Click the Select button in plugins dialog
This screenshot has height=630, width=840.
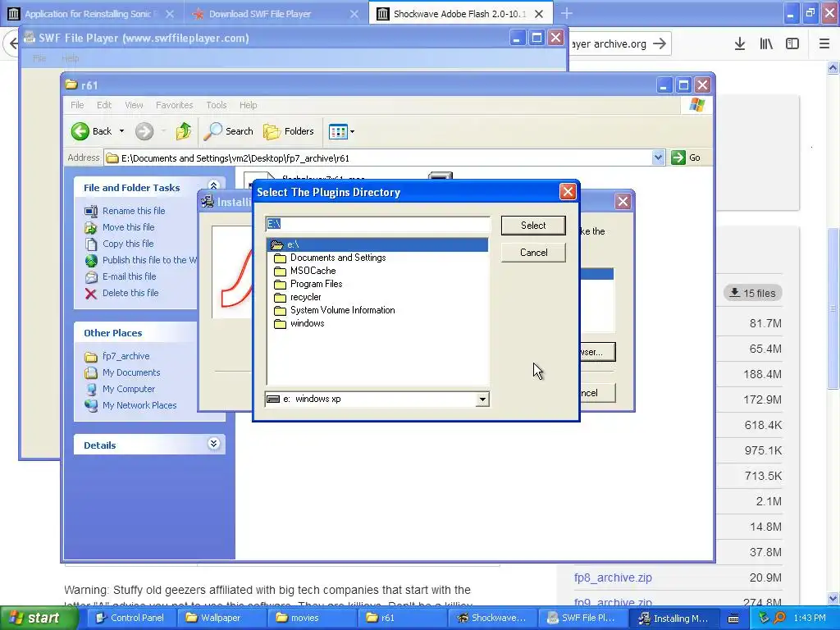coord(533,226)
